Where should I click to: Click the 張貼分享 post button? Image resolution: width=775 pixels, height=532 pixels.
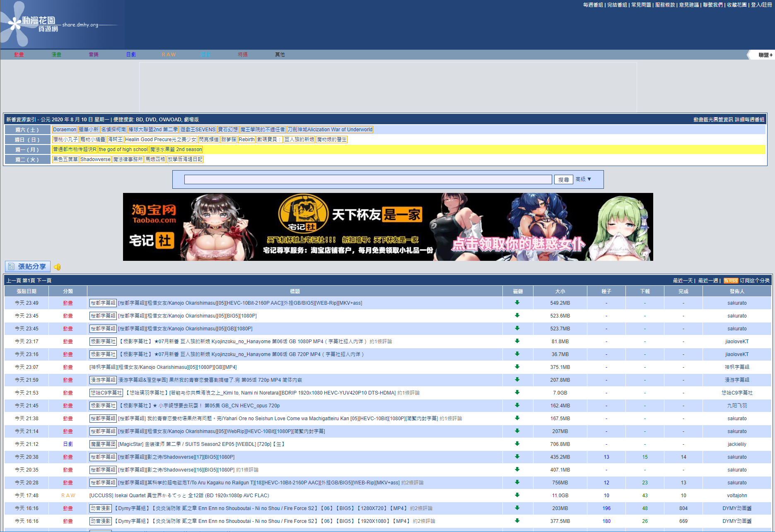28,267
